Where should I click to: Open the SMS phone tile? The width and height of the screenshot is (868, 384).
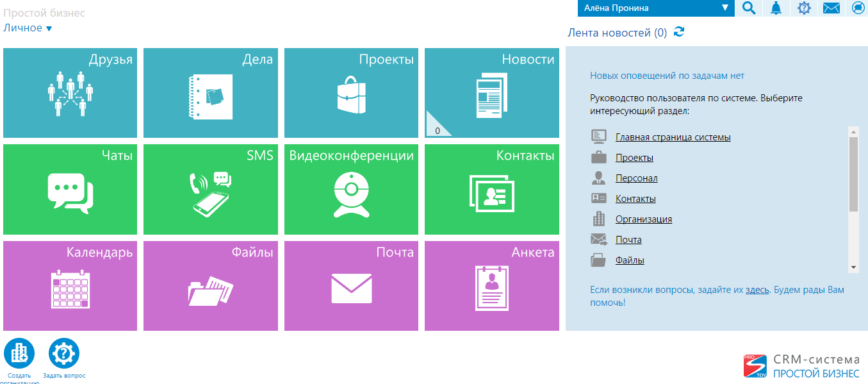[211, 190]
